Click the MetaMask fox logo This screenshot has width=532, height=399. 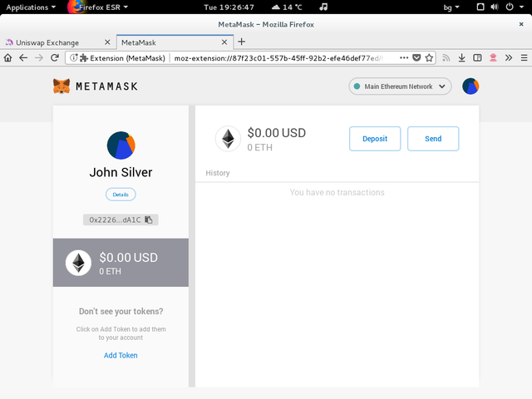click(62, 86)
